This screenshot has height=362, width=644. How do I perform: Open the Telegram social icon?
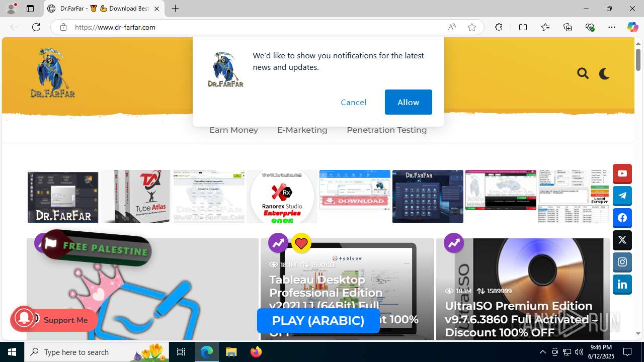coord(622,196)
